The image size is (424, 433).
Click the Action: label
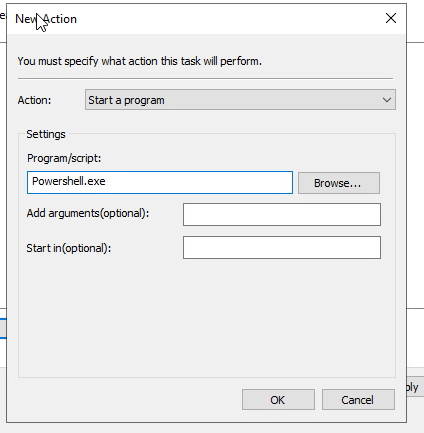[34, 100]
